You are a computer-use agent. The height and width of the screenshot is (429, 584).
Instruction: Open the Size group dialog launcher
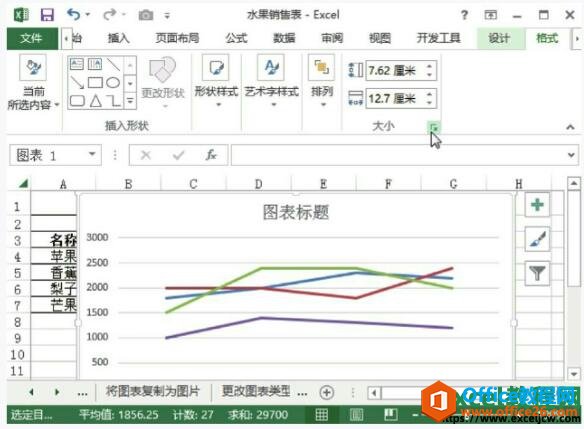[x=434, y=128]
